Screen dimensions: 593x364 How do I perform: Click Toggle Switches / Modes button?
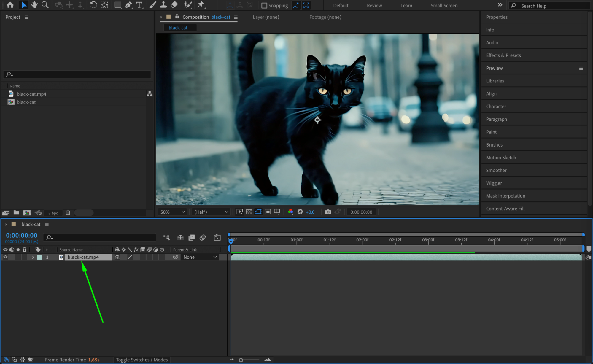[x=142, y=360]
